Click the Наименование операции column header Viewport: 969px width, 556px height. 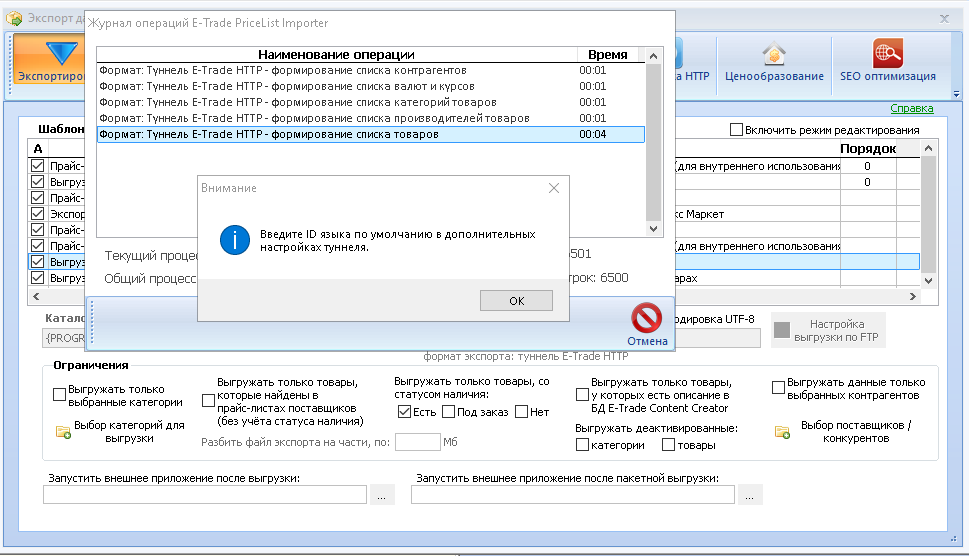[337, 54]
